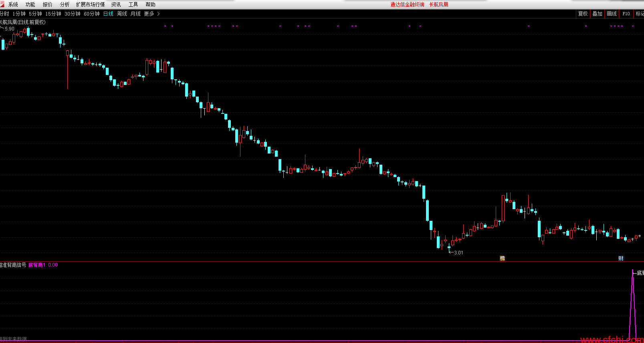
Task: Switch to the 1分钟 period tab
Action: click(19, 14)
